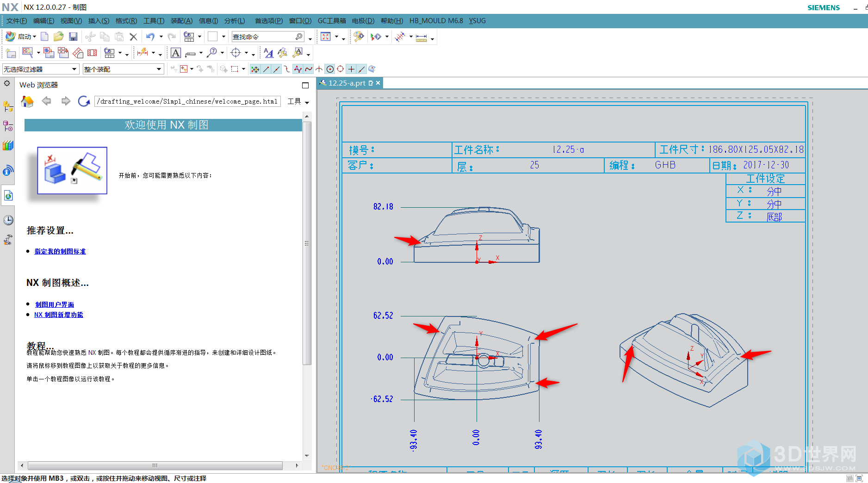Image resolution: width=868 pixels, height=483 pixels.
Task: Open the Assembly Navigator sidebar icon
Action: [8, 106]
